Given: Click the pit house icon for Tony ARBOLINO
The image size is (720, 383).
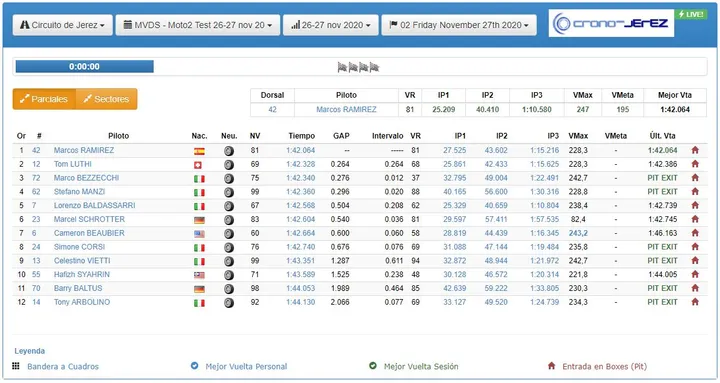Looking at the screenshot, I should tap(695, 301).
